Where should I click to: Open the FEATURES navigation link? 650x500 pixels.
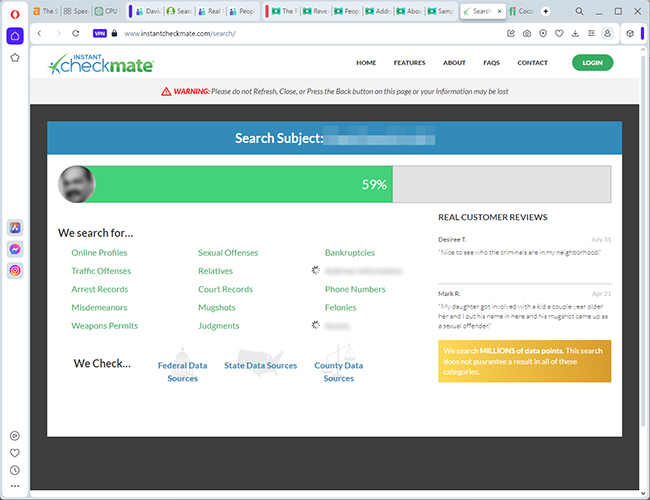410,63
